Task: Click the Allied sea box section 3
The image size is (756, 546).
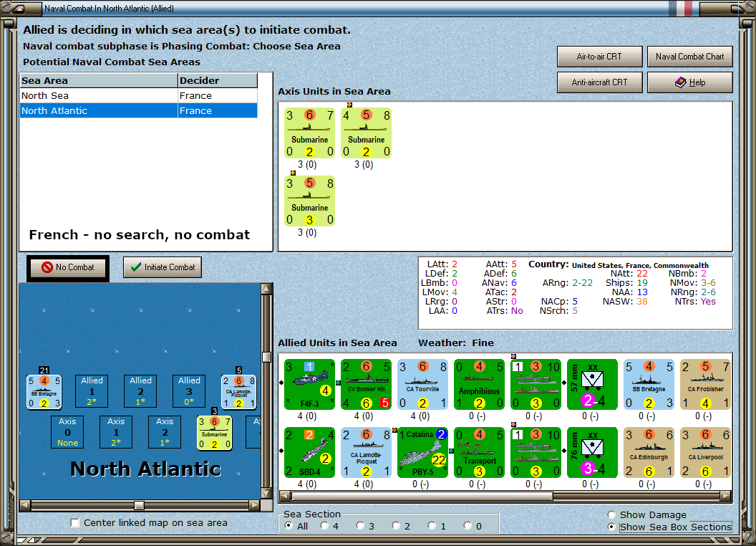Action: click(189, 391)
